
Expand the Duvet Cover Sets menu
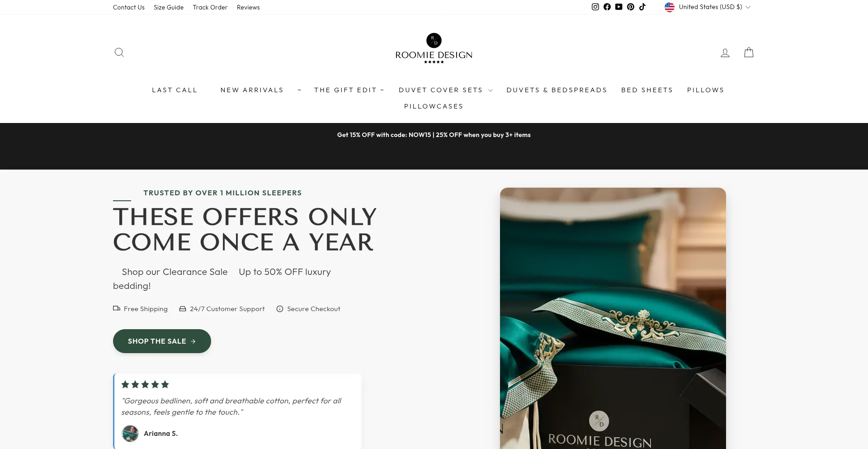tap(446, 90)
